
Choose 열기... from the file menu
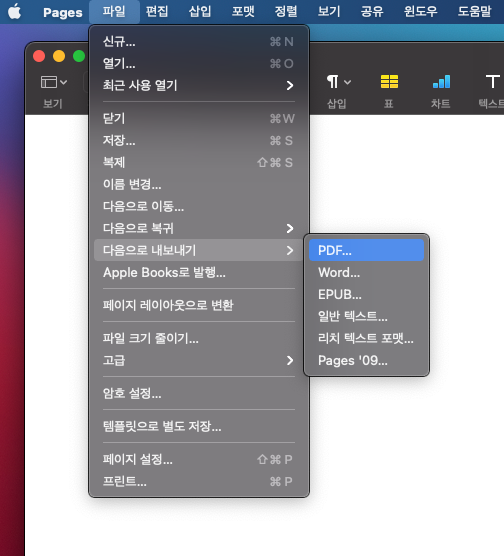199,64
